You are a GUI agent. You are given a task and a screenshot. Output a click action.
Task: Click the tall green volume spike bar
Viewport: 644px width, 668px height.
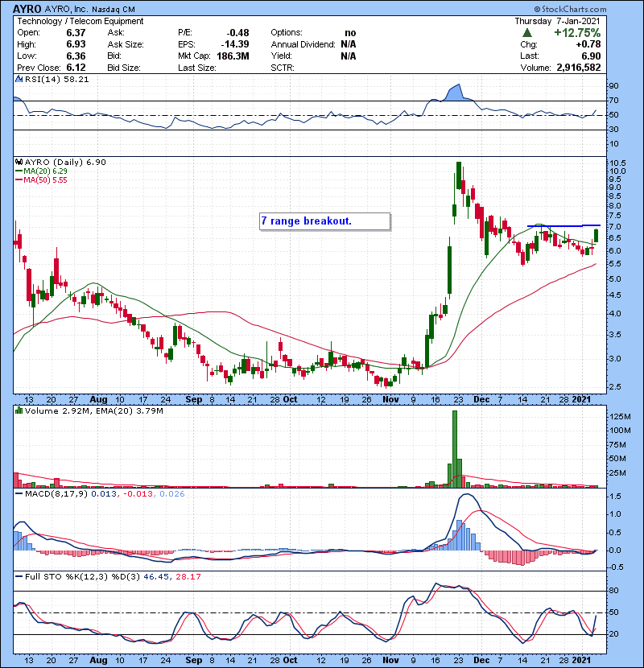pos(454,449)
